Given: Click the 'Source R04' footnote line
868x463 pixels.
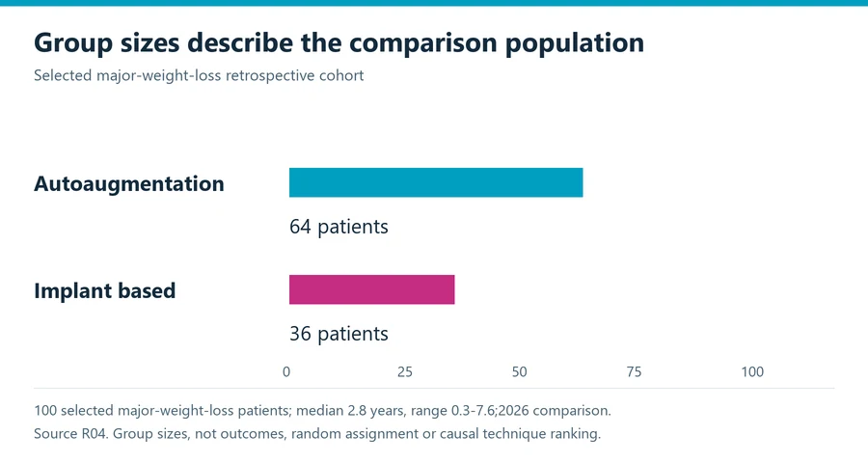Looking at the screenshot, I should point(317,433).
